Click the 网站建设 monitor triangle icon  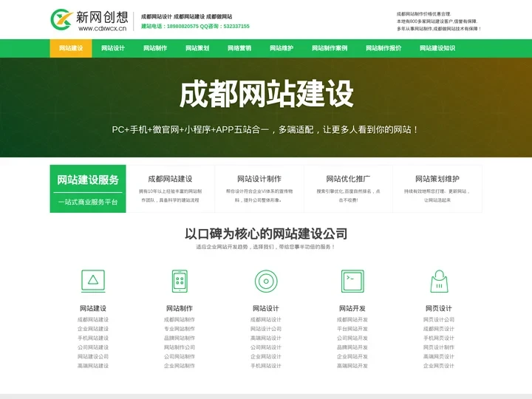point(93,281)
